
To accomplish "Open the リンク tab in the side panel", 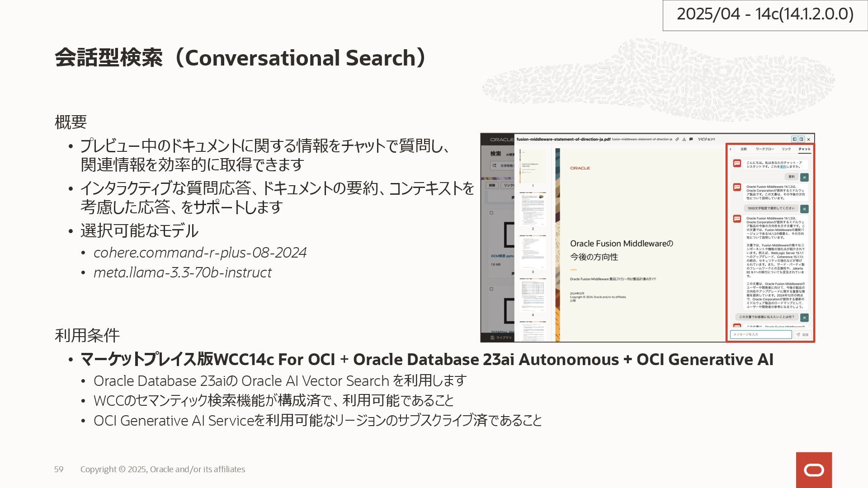I will click(786, 149).
